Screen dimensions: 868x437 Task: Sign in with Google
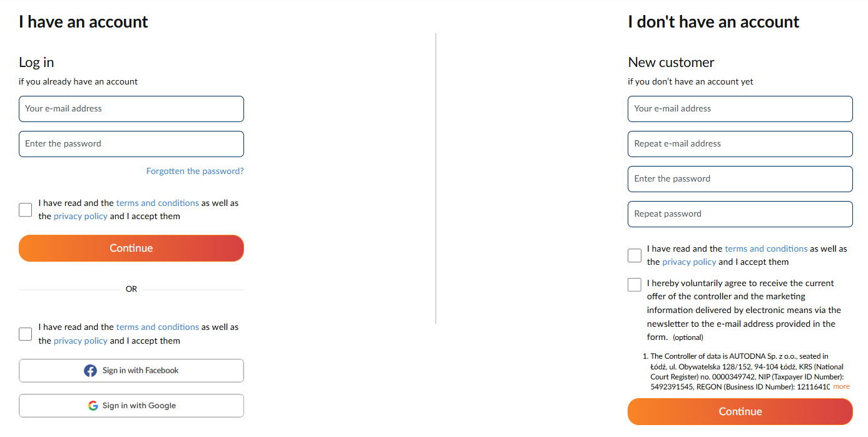coord(131,406)
